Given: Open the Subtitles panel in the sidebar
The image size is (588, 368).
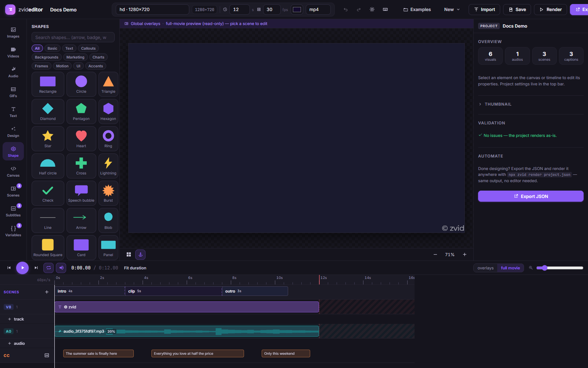Looking at the screenshot, I should click(13, 211).
